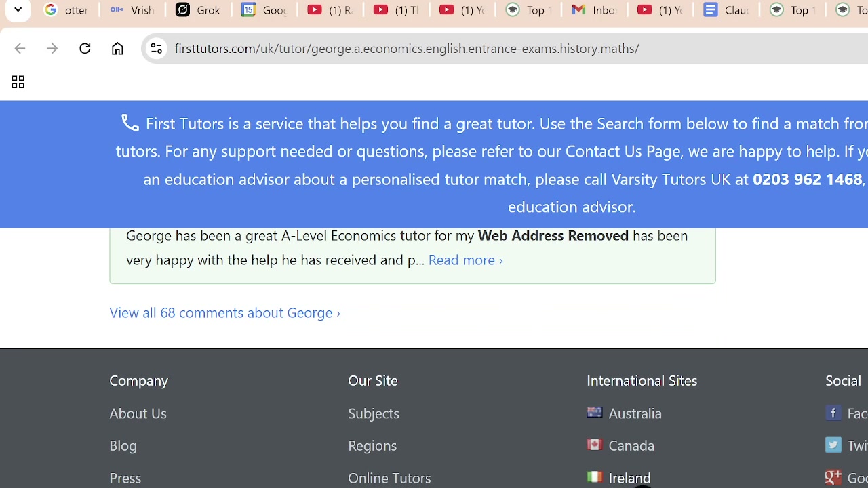Viewport: 868px width, 488px height.
Task: Switch to the Vrish tab
Action: point(132,10)
